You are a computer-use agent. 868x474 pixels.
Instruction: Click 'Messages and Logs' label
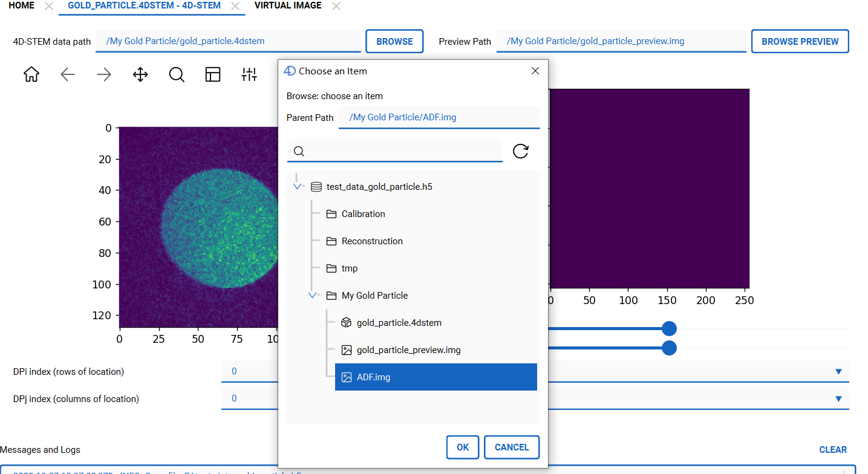(x=40, y=450)
